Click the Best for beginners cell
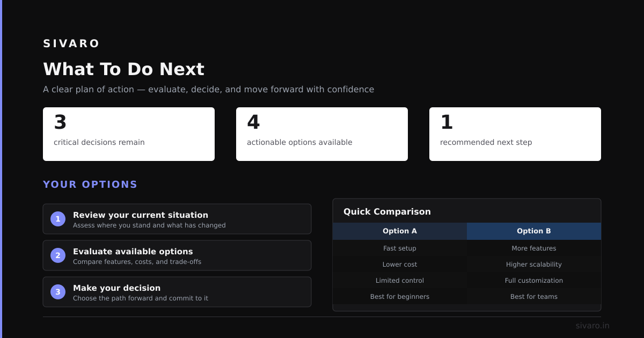This screenshot has height=338, width=644. pos(400,297)
